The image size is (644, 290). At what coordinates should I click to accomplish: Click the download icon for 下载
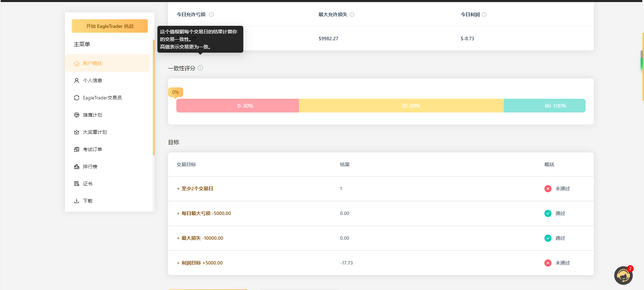click(x=77, y=201)
